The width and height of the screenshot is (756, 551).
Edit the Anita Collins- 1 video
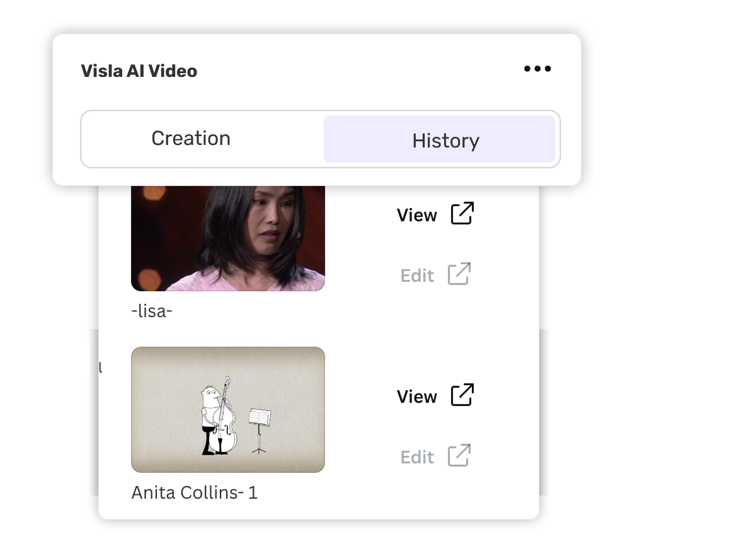click(x=417, y=456)
